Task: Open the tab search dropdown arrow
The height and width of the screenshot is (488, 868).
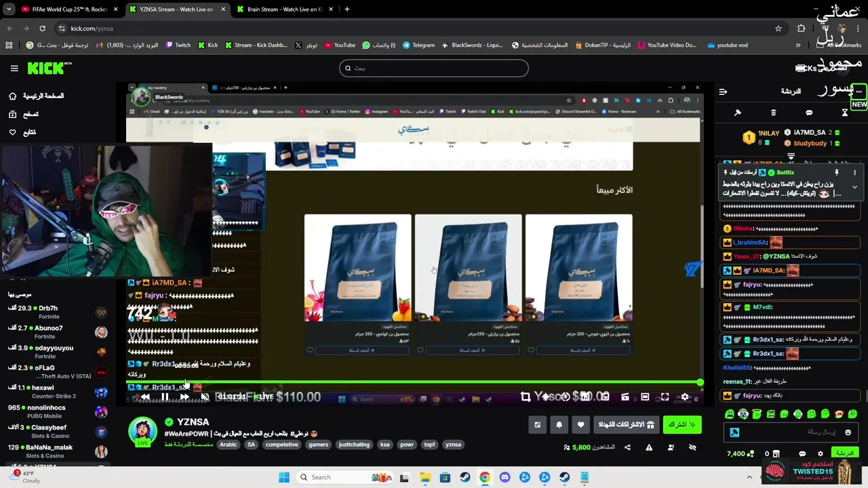Action: coord(9,9)
